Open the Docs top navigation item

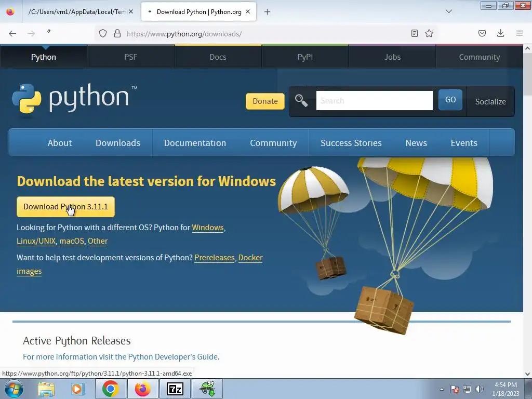click(218, 57)
